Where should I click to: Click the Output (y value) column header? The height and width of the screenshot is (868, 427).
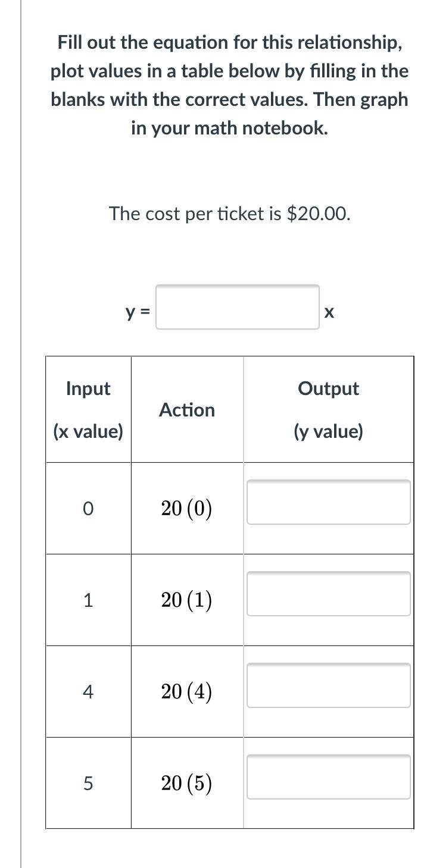[328, 410]
